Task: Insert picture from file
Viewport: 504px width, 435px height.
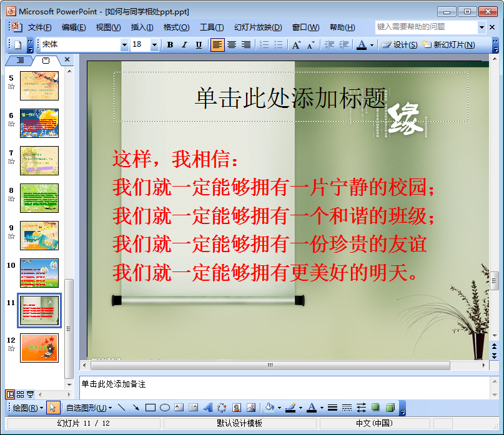Action: tap(251, 408)
